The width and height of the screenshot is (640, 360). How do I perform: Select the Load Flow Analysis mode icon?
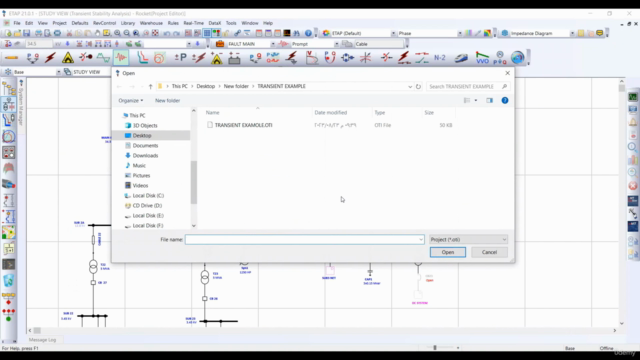pyautogui.click(x=32, y=58)
